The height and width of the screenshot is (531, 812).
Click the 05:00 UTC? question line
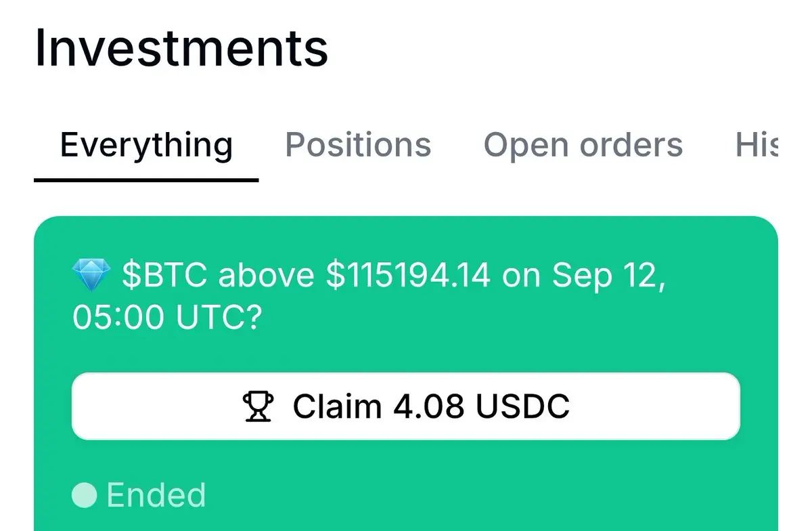tap(166, 317)
